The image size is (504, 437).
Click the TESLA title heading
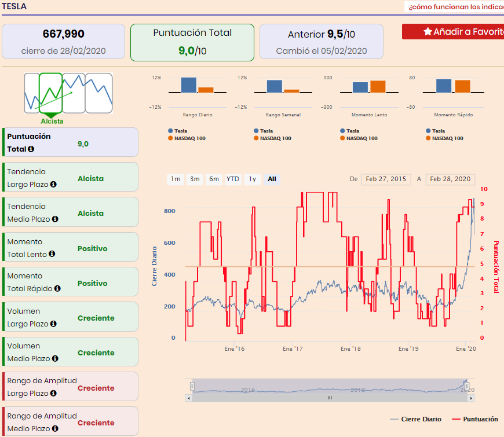click(x=14, y=6)
